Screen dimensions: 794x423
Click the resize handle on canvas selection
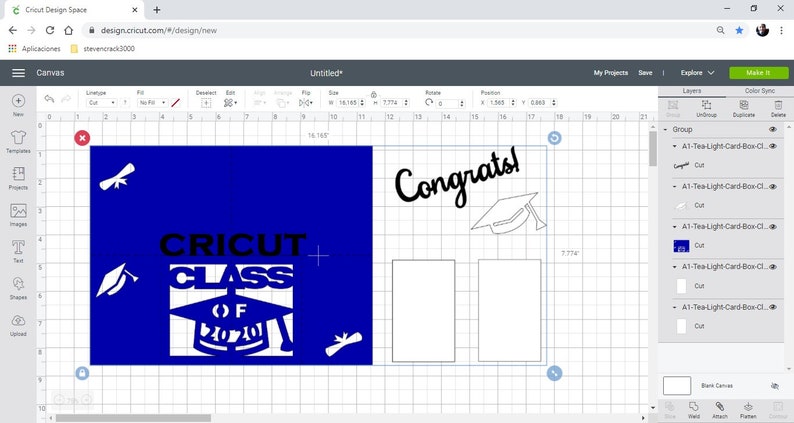(x=554, y=373)
